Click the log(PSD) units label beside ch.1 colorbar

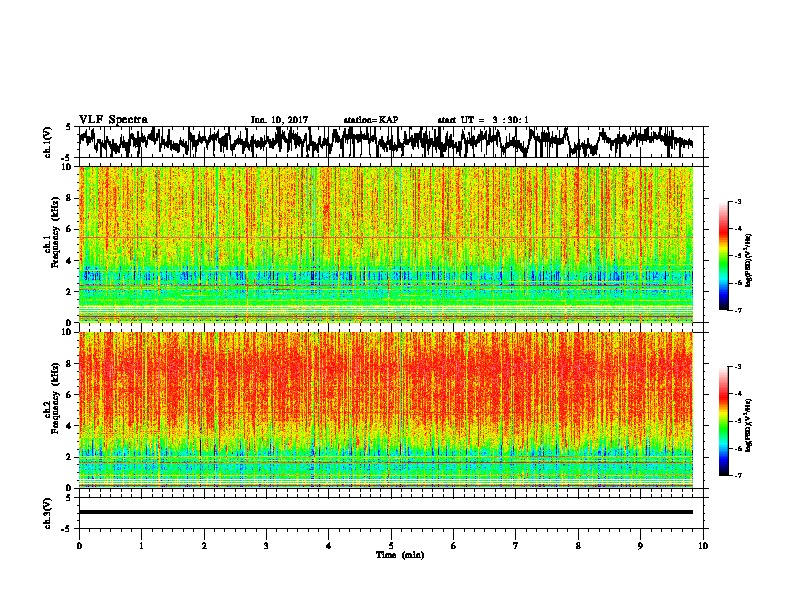(749, 260)
